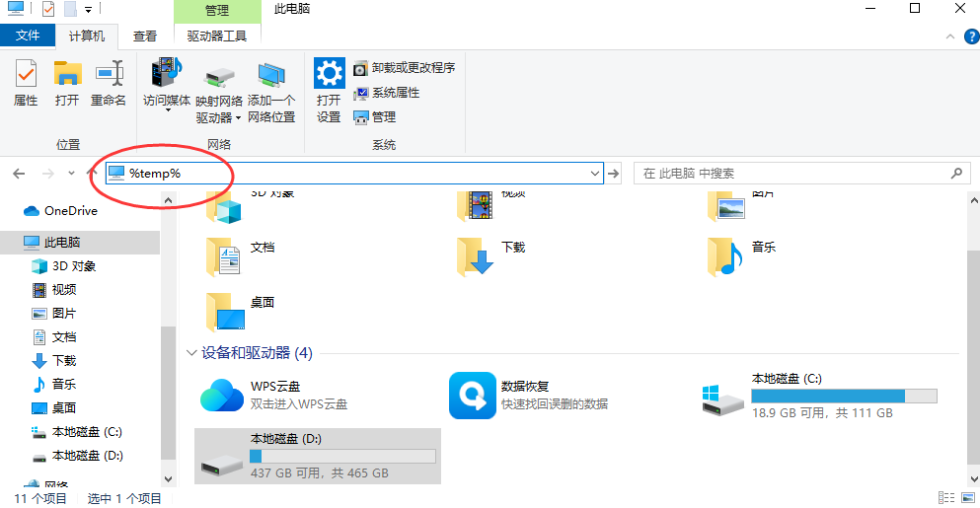This screenshot has width=980, height=508.
Task: Open Help with the question mark icon
Action: [x=972, y=36]
